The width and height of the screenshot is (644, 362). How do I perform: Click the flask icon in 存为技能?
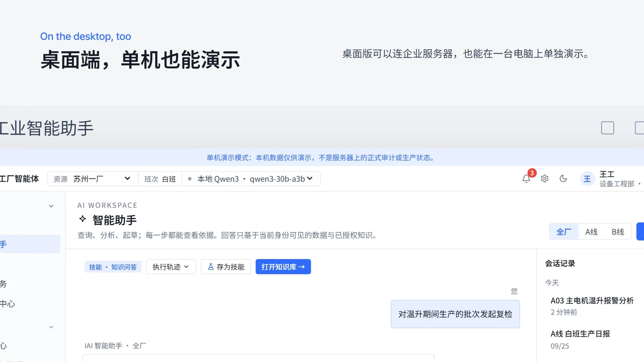tap(211, 267)
